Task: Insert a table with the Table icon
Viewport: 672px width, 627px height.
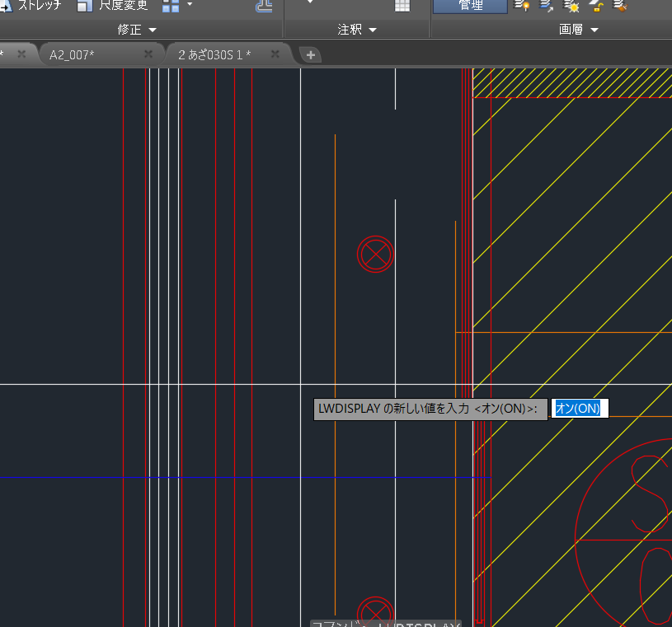Action: 402,6
